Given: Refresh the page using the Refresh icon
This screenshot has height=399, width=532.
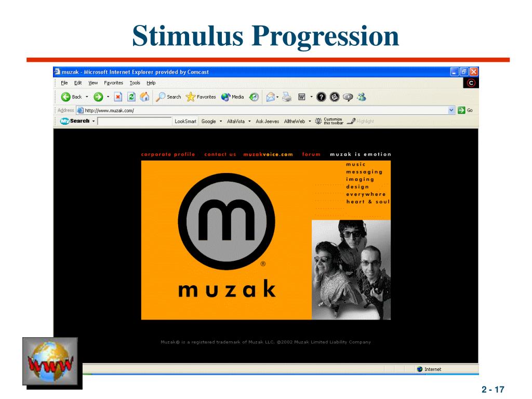Looking at the screenshot, I should pos(131,97).
